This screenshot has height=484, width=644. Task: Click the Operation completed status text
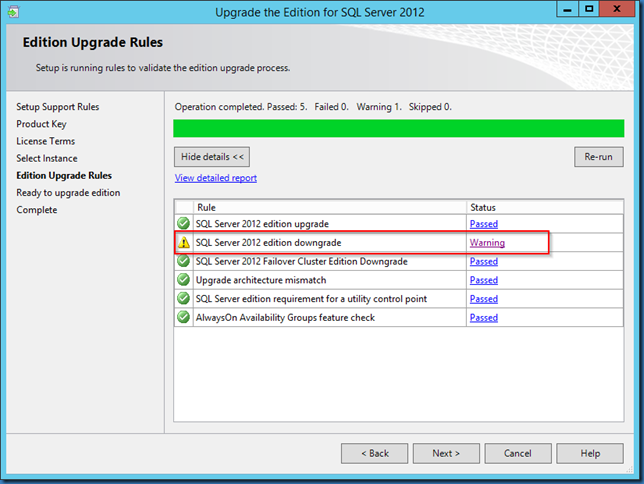point(313,107)
